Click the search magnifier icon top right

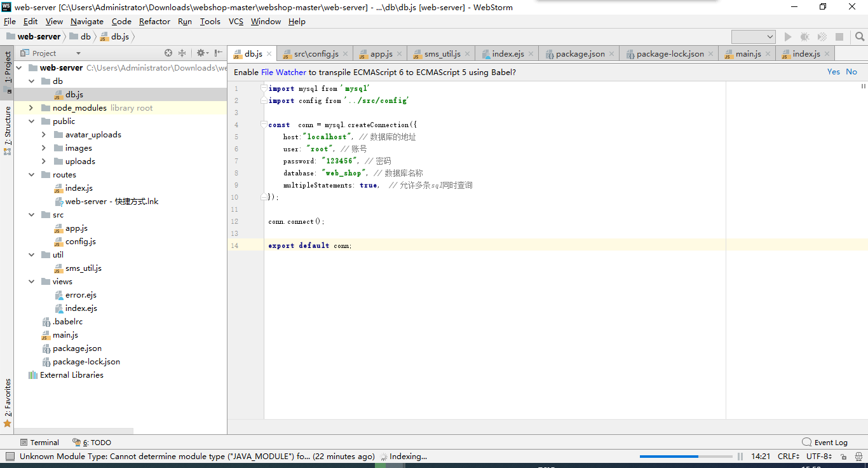point(859,37)
